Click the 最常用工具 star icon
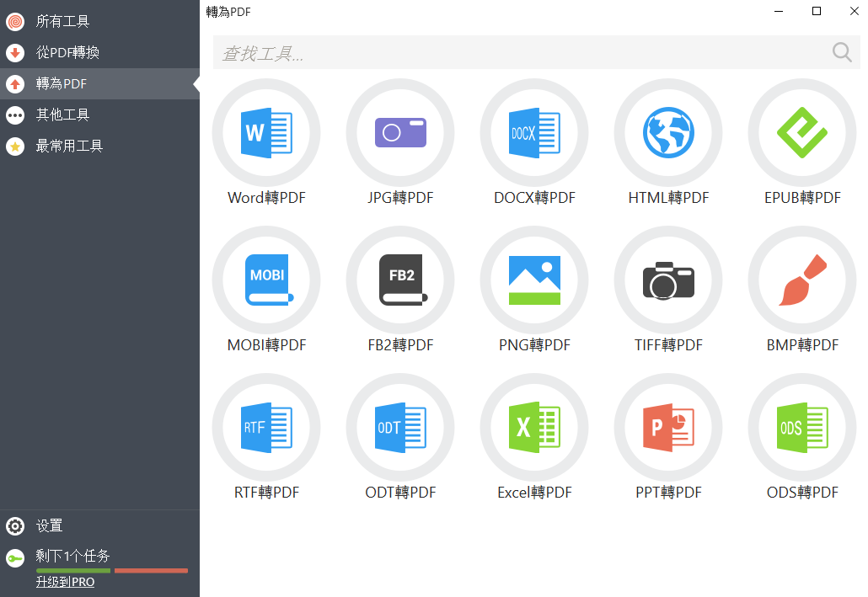 click(x=15, y=146)
